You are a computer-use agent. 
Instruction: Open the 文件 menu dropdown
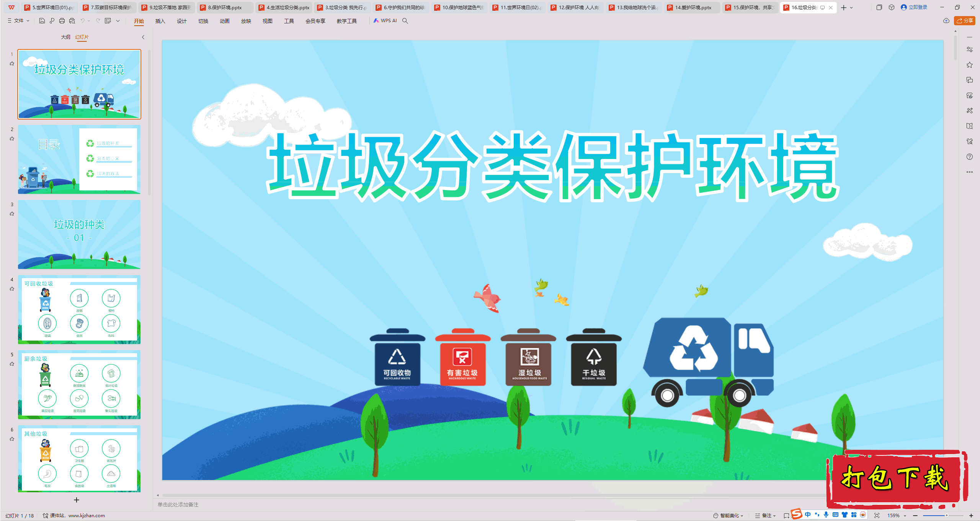pos(18,21)
